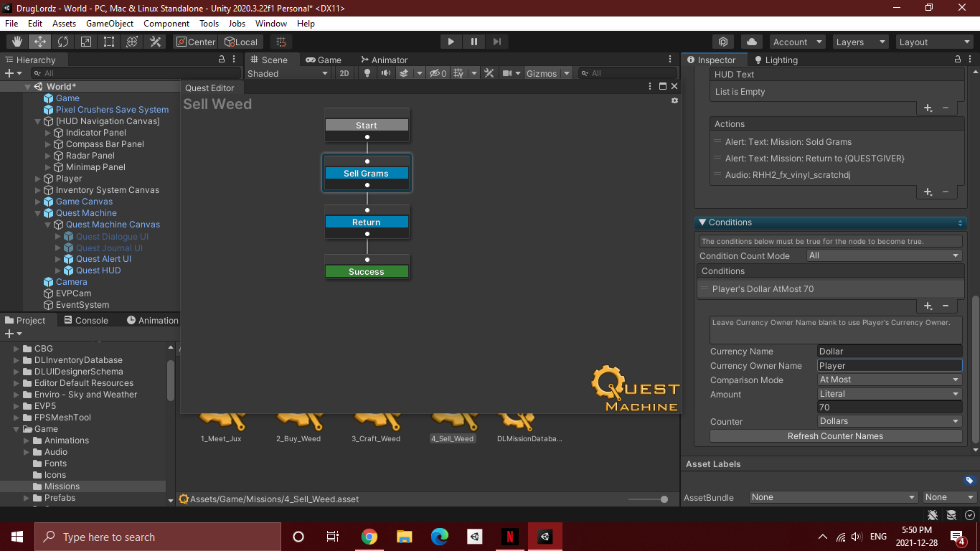Image resolution: width=980 pixels, height=551 pixels.
Task: Select the Hand tool
Action: pyautogui.click(x=17, y=42)
